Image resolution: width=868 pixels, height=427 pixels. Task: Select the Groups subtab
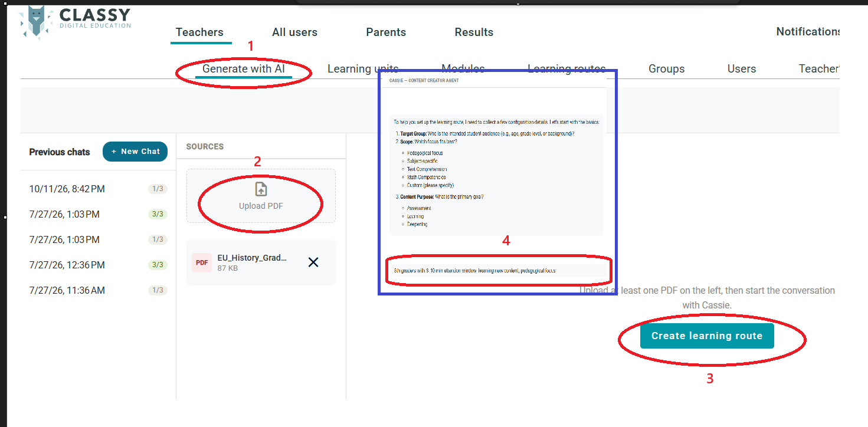click(667, 69)
